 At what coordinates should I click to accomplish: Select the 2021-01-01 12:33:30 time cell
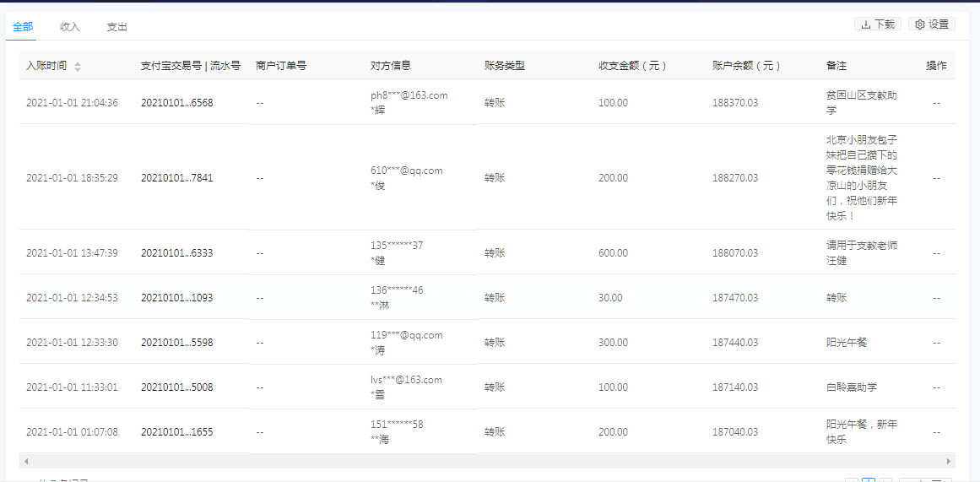[x=72, y=343]
